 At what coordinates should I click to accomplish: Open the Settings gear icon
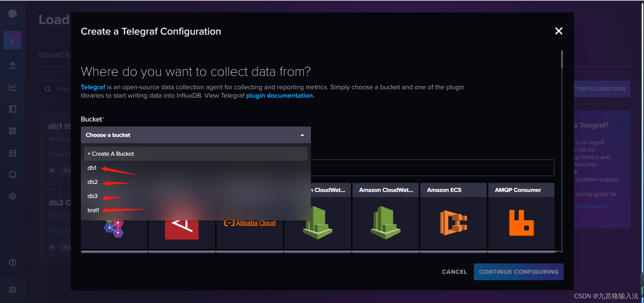pos(12,196)
